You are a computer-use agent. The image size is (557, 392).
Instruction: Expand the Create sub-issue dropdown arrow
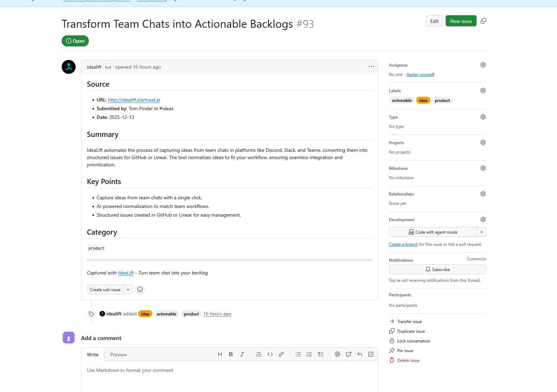[128, 289]
